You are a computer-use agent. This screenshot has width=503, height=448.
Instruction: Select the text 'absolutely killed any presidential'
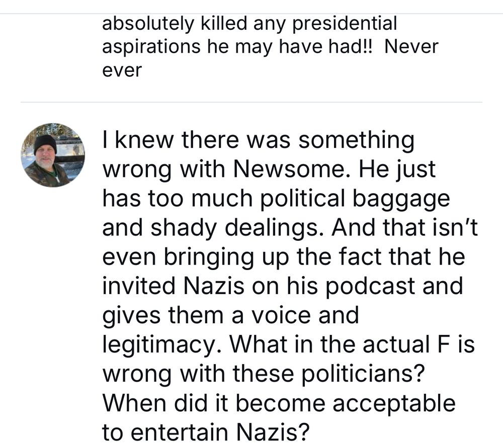249,24
